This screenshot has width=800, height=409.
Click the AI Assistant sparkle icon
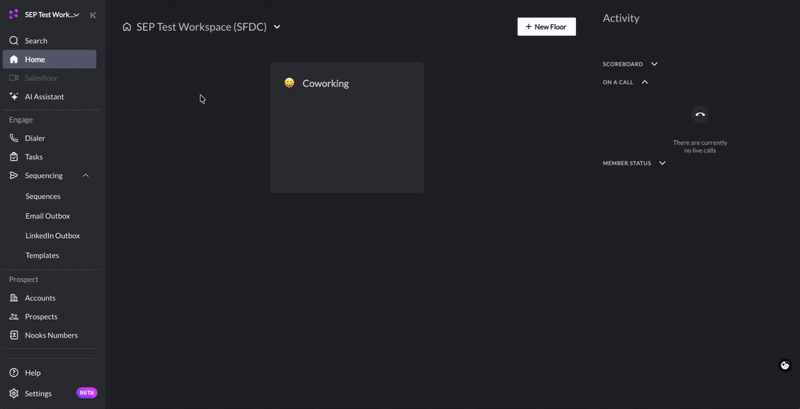pos(14,96)
